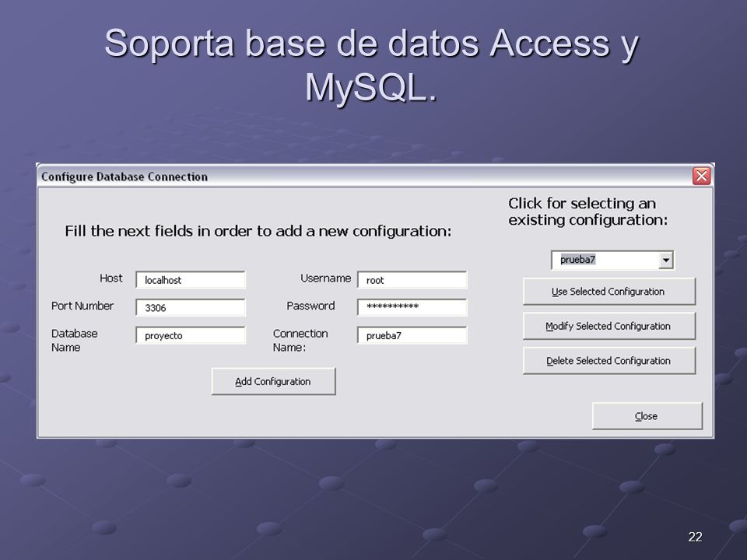
Task: Close the dialog with red X icon
Action: coord(702,177)
